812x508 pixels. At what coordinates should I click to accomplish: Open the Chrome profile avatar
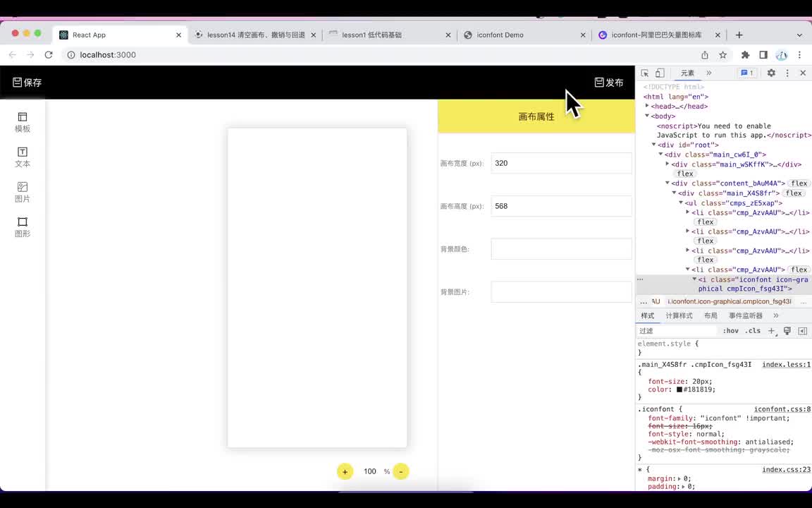click(782, 54)
